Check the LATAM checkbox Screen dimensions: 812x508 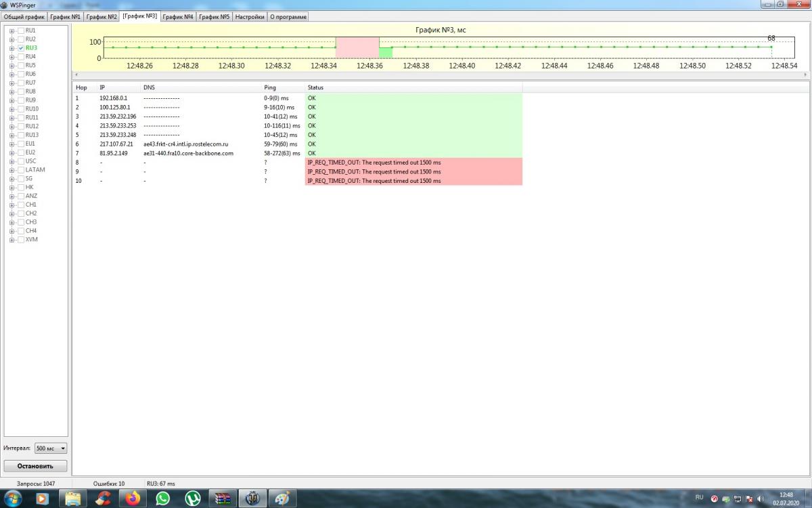[x=21, y=170]
